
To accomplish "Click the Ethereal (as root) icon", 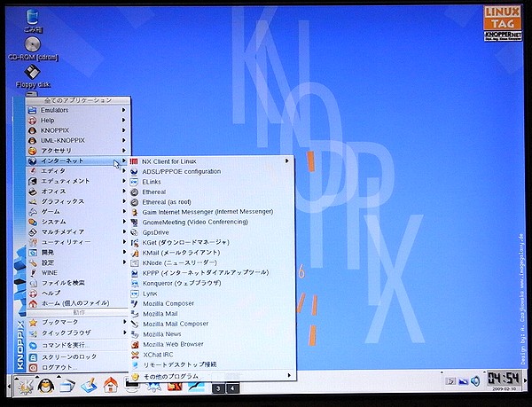I will click(135, 202).
